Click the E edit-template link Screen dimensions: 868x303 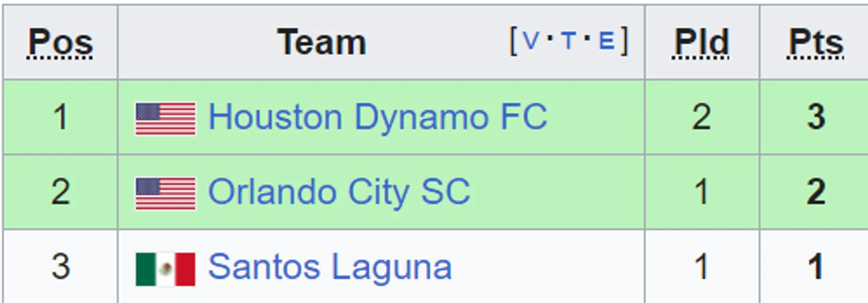tap(606, 41)
